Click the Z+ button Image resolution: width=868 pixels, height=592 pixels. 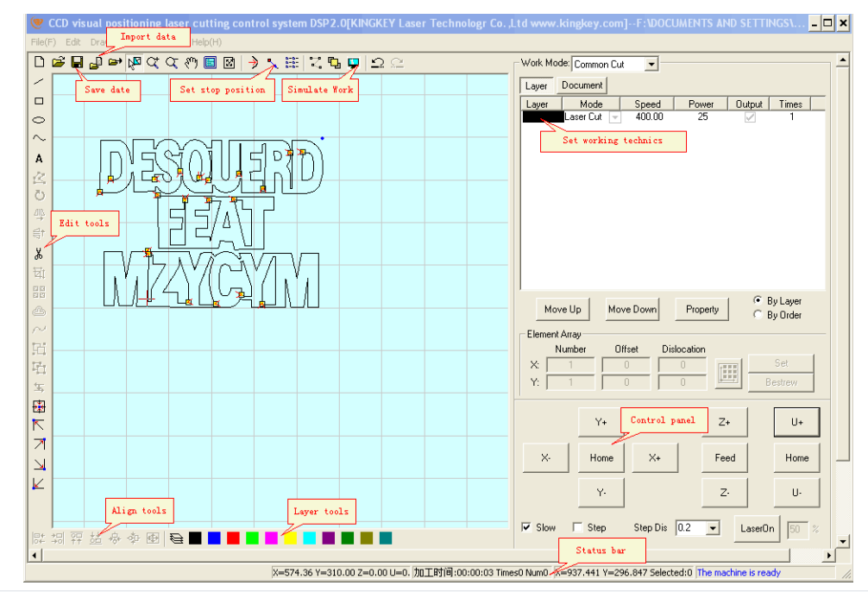(x=725, y=422)
